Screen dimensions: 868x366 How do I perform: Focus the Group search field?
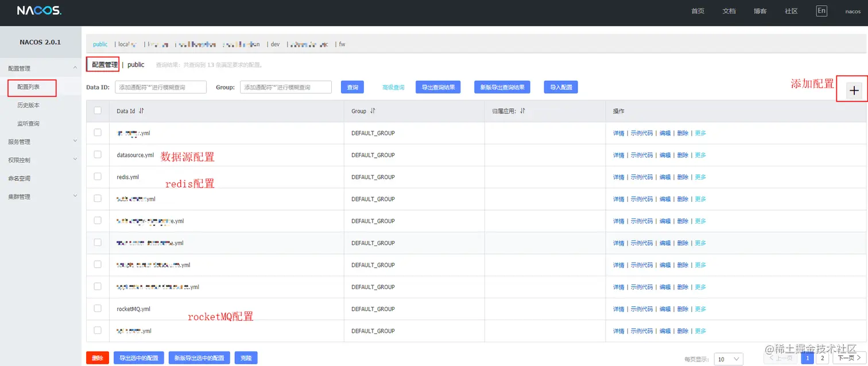coord(286,87)
